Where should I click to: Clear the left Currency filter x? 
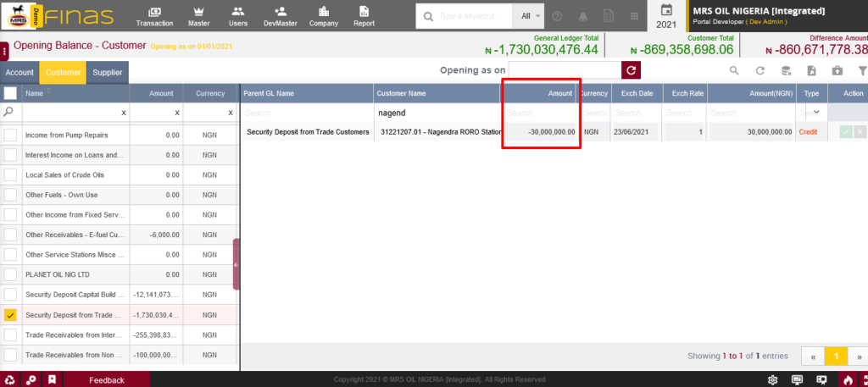(231, 113)
